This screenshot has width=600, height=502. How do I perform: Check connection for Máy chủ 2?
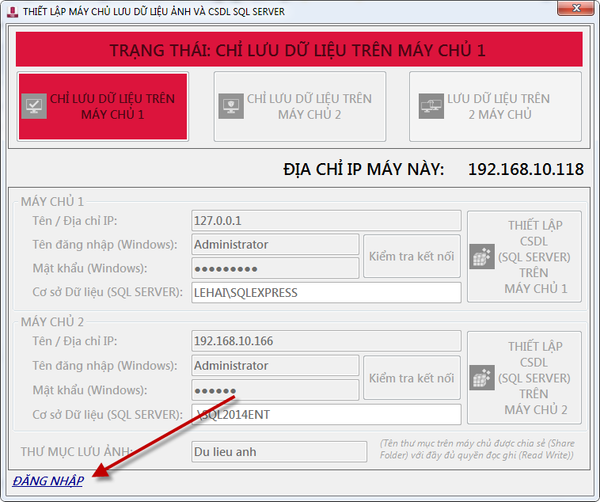pyautogui.click(x=412, y=378)
